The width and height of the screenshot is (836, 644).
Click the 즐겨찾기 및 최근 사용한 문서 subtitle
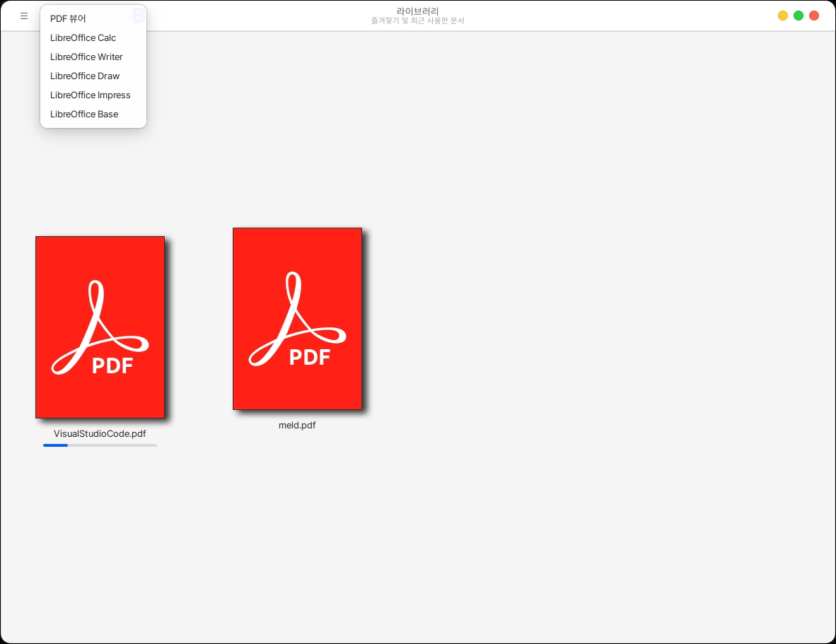[x=417, y=21]
